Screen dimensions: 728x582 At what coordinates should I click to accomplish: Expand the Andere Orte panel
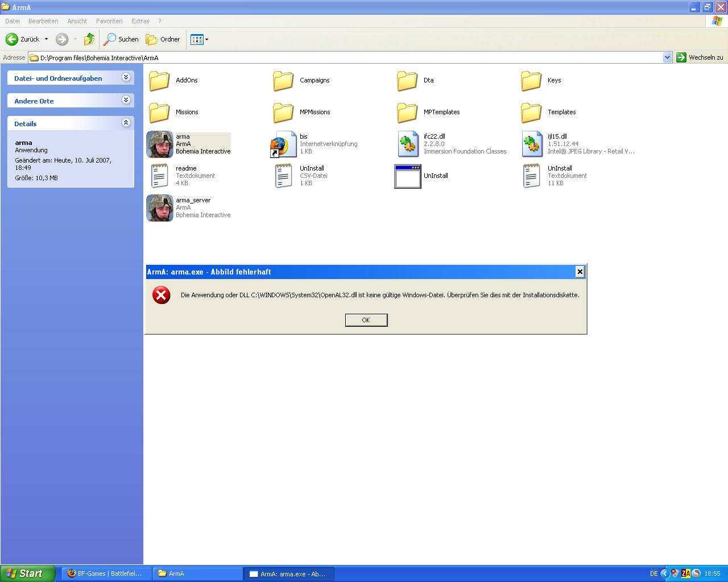tap(126, 100)
